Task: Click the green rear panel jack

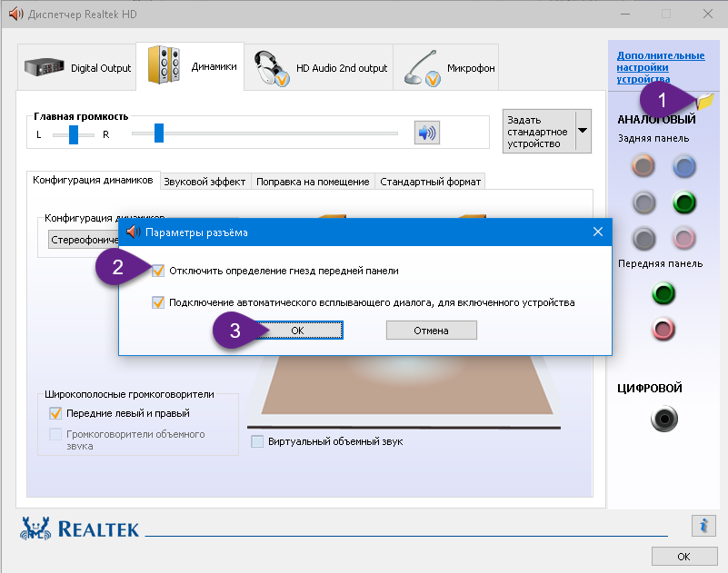Action: [x=683, y=203]
